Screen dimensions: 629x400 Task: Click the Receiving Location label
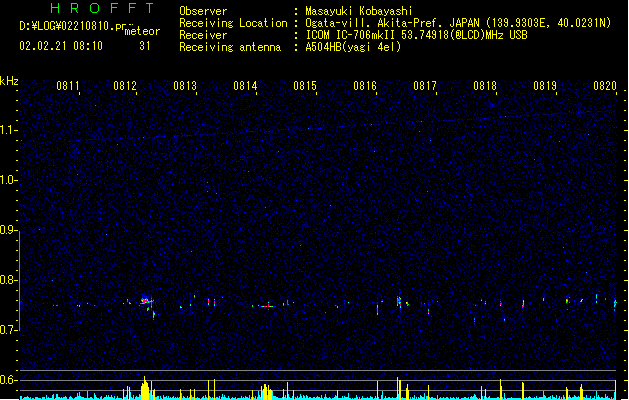click(x=233, y=23)
